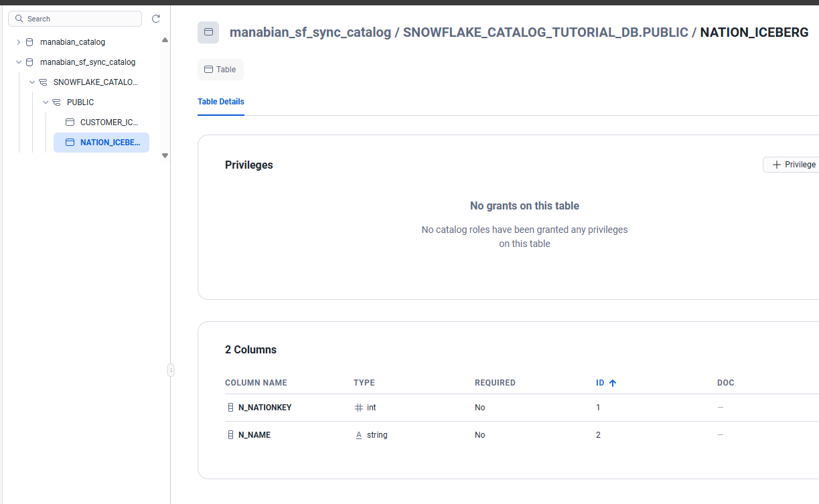Image resolution: width=819 pixels, height=504 pixels.
Task: Click the N_NATIONKEY column name
Action: (265, 408)
